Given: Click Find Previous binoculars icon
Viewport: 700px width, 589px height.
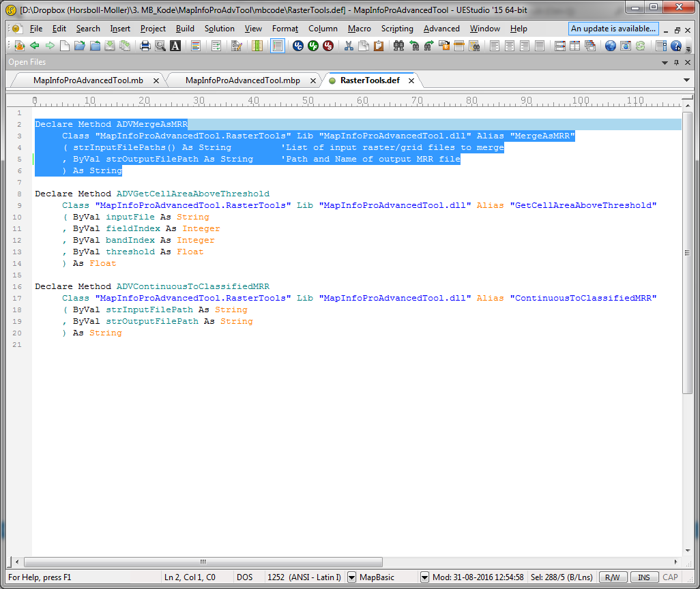Looking at the screenshot, I should (414, 46).
